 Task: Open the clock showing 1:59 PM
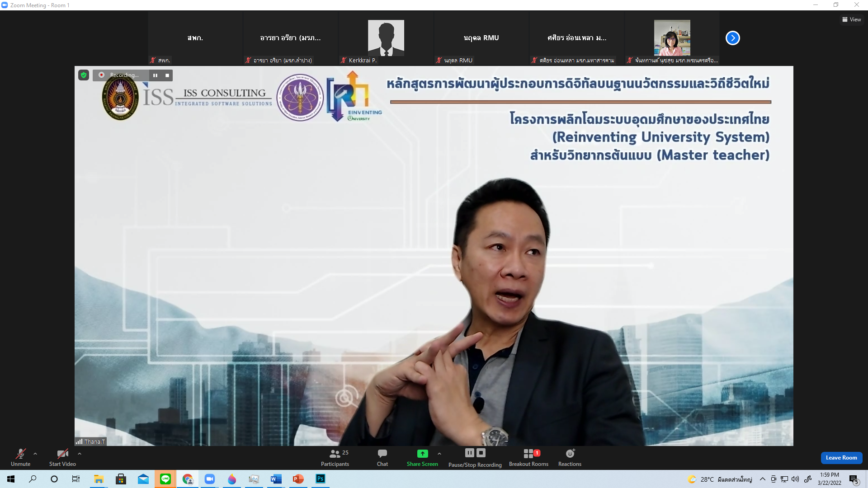(830, 479)
